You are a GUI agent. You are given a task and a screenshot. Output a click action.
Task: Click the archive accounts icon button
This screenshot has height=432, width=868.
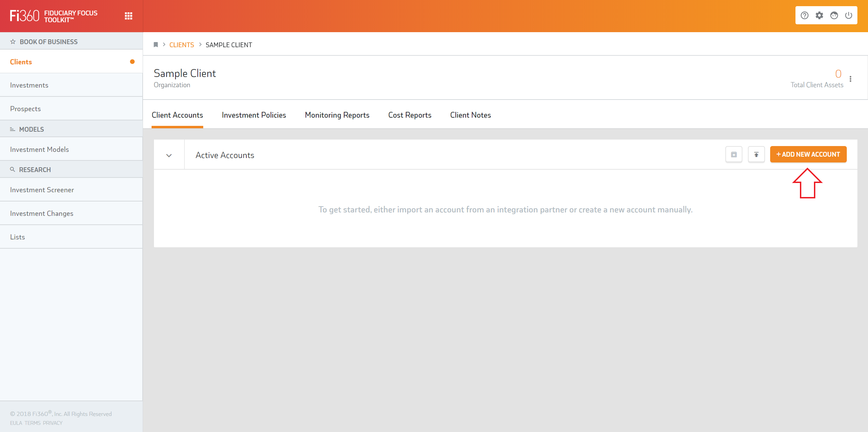tap(734, 155)
